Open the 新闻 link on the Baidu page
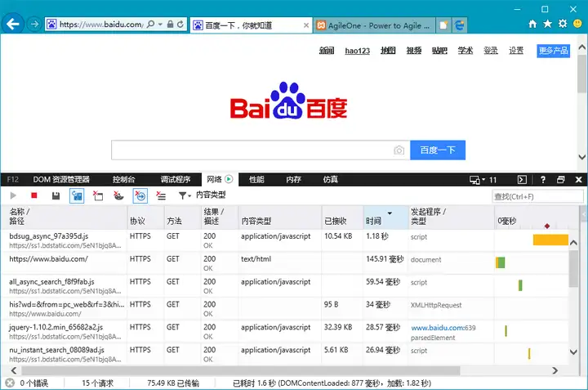588x390 pixels. click(327, 51)
